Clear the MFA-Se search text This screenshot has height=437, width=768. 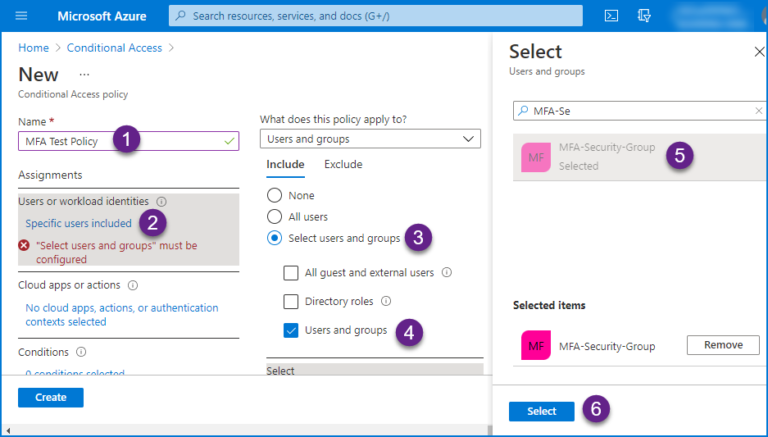759,111
